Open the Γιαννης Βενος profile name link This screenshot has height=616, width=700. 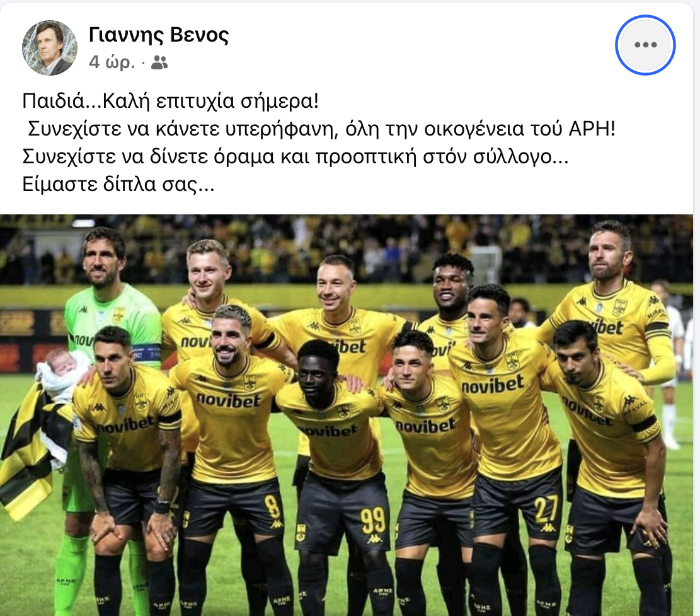pos(159,35)
